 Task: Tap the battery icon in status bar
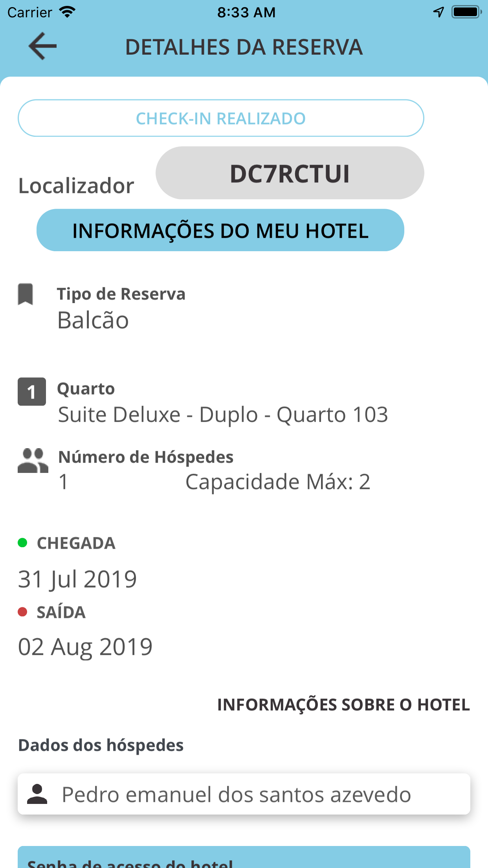coord(466,12)
